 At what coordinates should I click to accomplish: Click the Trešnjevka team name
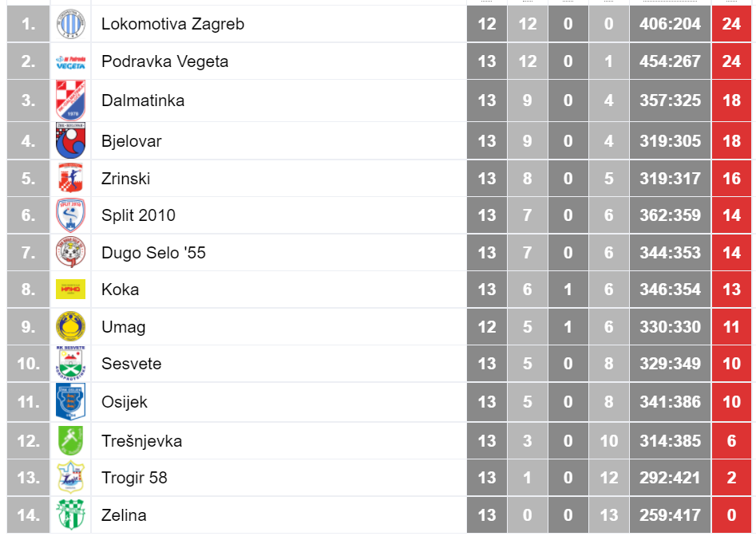click(x=142, y=441)
